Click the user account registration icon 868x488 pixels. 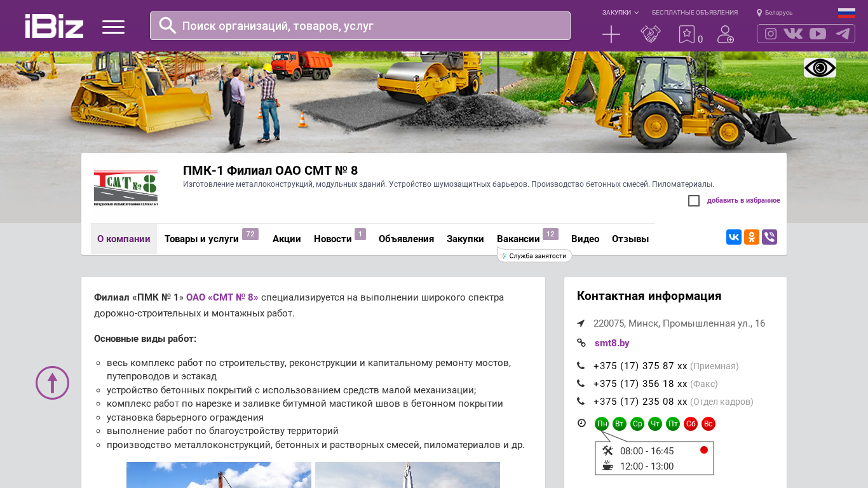tap(725, 34)
